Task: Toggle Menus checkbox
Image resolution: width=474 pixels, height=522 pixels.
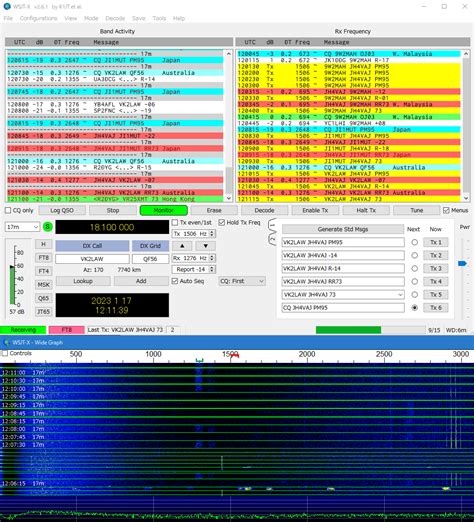Action: pyautogui.click(x=446, y=210)
